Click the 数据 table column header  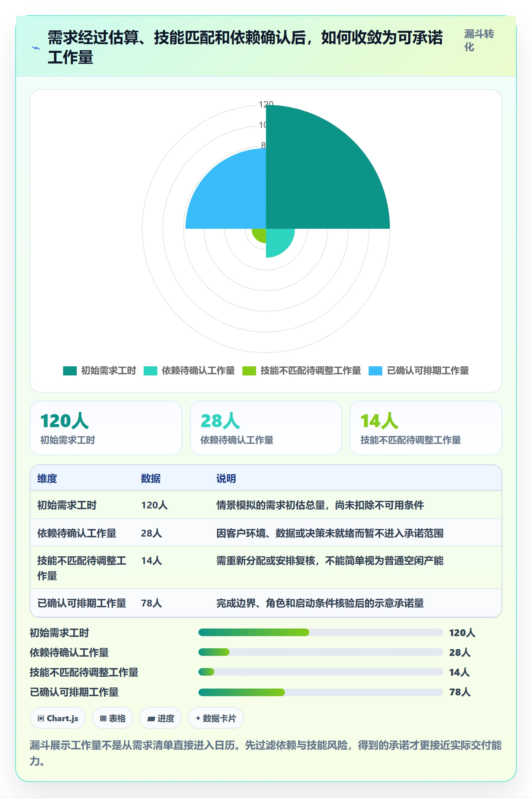pos(151,478)
